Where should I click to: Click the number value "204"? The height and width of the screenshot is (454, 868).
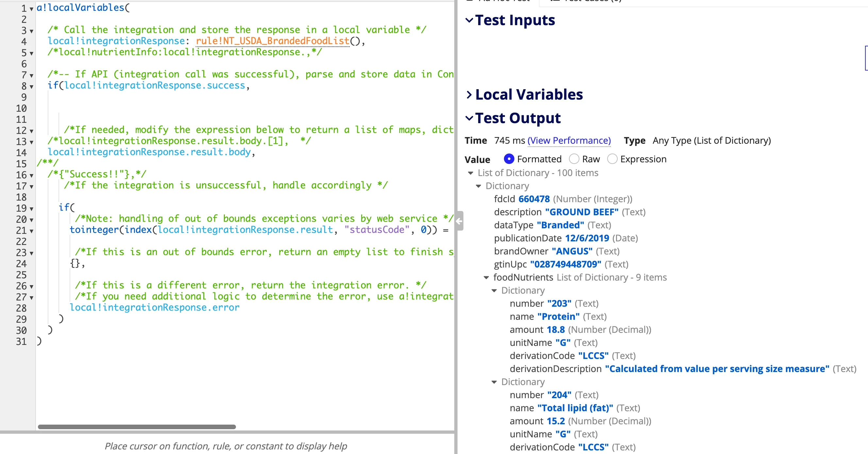click(x=559, y=395)
